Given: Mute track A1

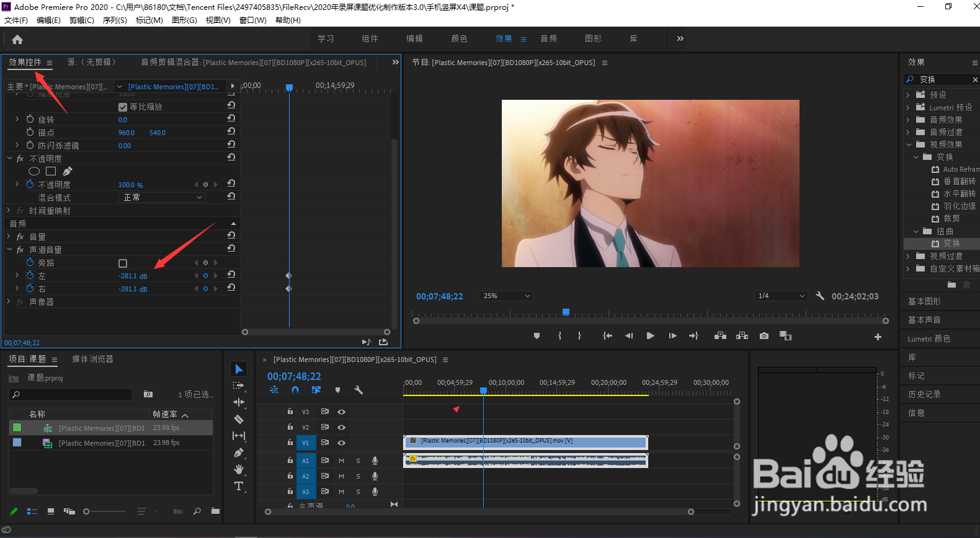Looking at the screenshot, I should [x=341, y=461].
